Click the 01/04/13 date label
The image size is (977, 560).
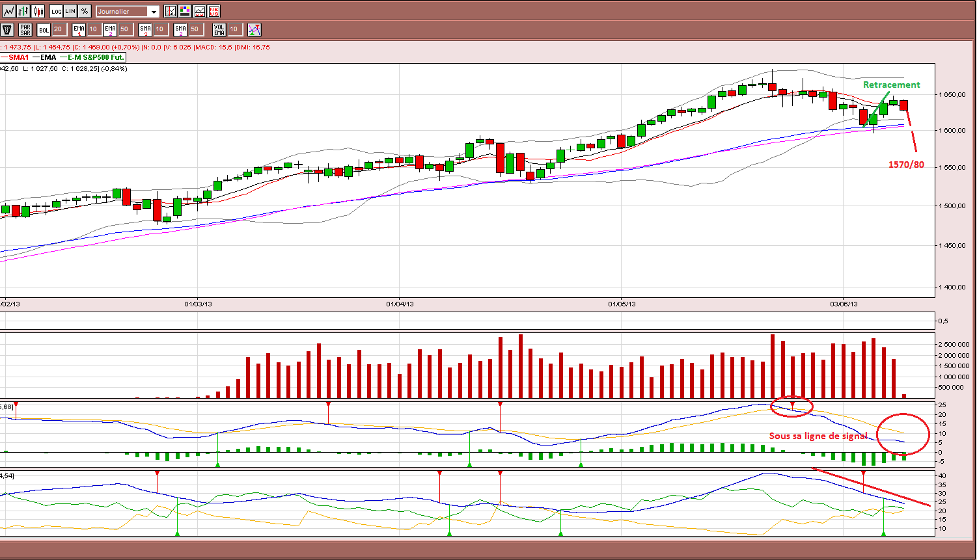click(x=400, y=304)
